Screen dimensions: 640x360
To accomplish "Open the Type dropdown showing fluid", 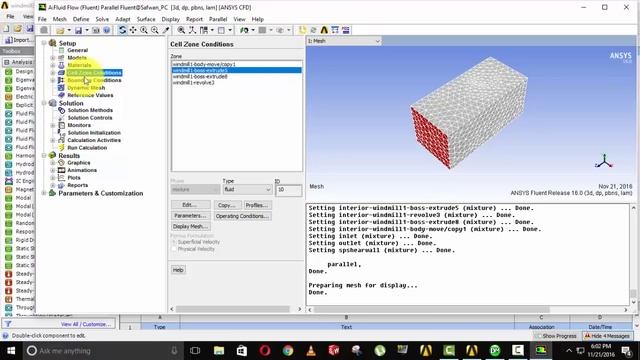I will 247,189.
